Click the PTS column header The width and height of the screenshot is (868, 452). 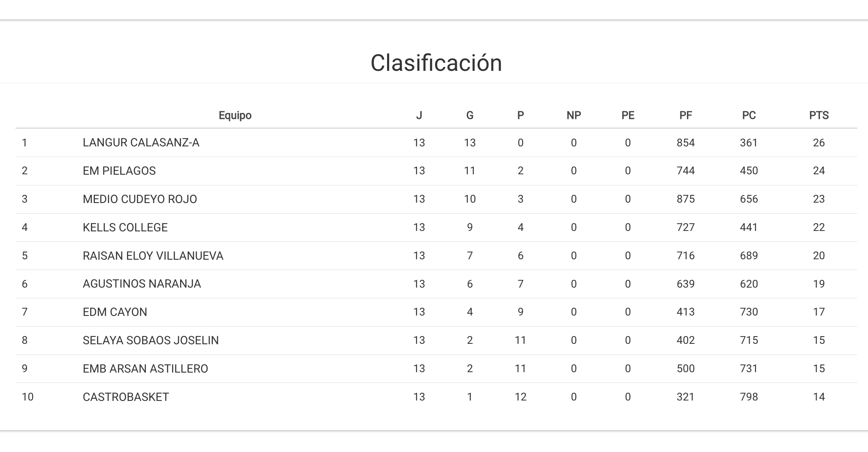click(x=819, y=115)
